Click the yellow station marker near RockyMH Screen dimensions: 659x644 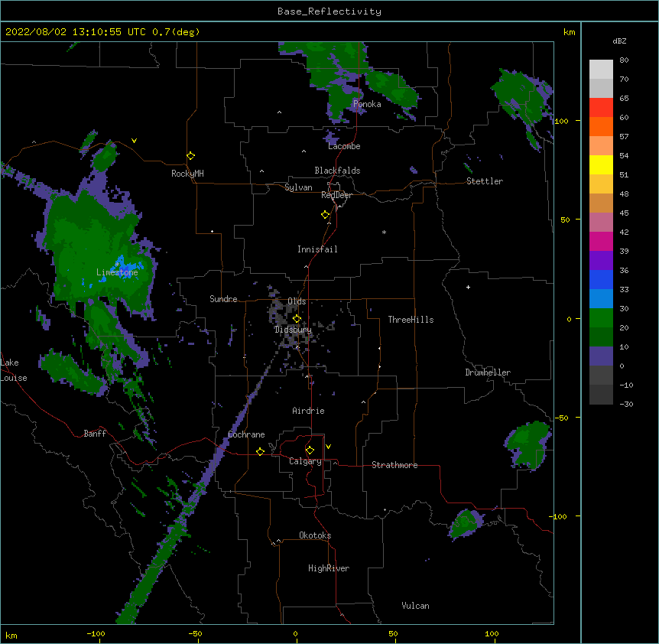[x=190, y=156]
